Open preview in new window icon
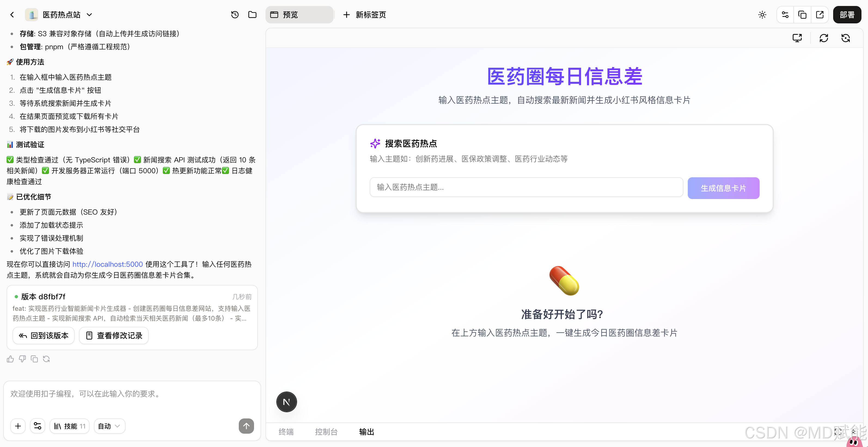Viewport: 868px width, 447px height. click(x=820, y=15)
